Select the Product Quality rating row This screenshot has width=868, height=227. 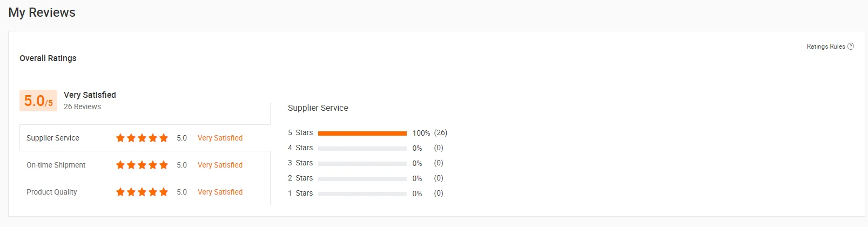[52, 192]
